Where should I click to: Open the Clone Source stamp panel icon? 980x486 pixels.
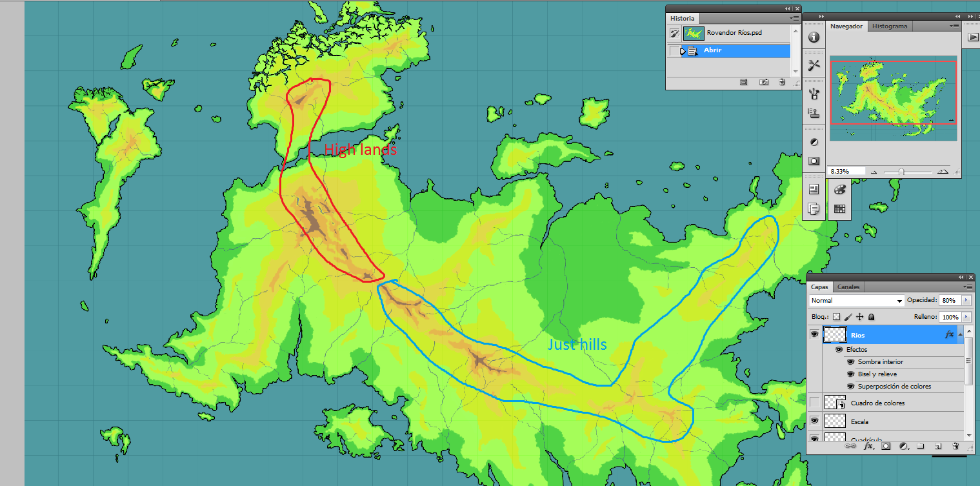[x=814, y=114]
